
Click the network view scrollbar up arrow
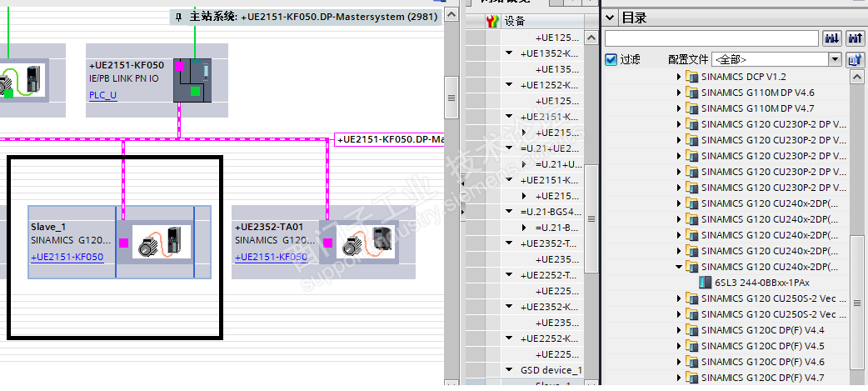[x=451, y=15]
